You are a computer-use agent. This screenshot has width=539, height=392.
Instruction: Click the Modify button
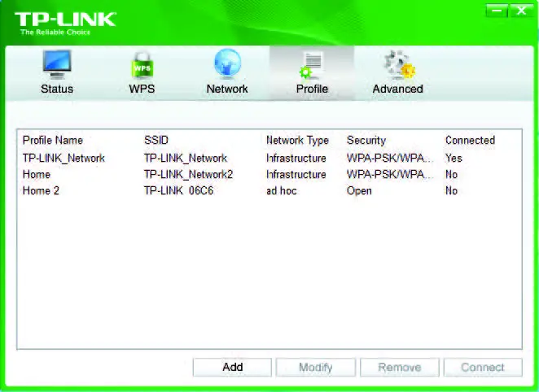316,368
